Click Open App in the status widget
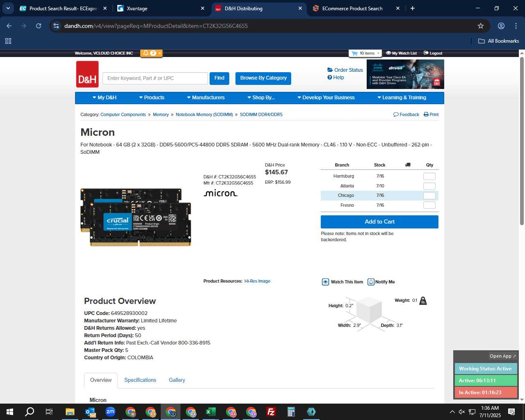The width and height of the screenshot is (525, 420). click(503, 356)
